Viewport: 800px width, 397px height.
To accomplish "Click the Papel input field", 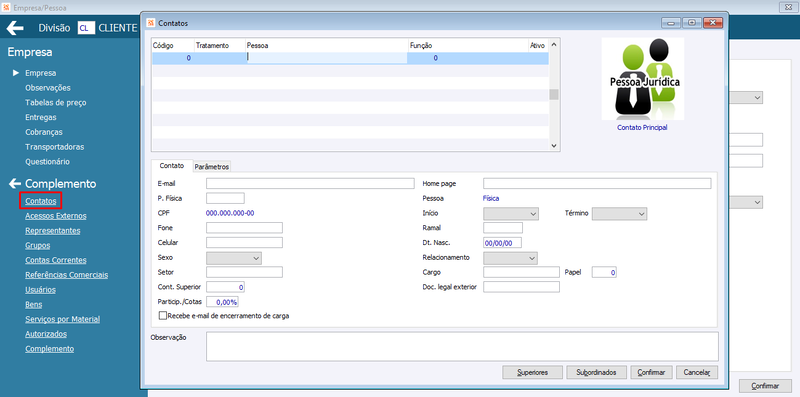I will (605, 272).
